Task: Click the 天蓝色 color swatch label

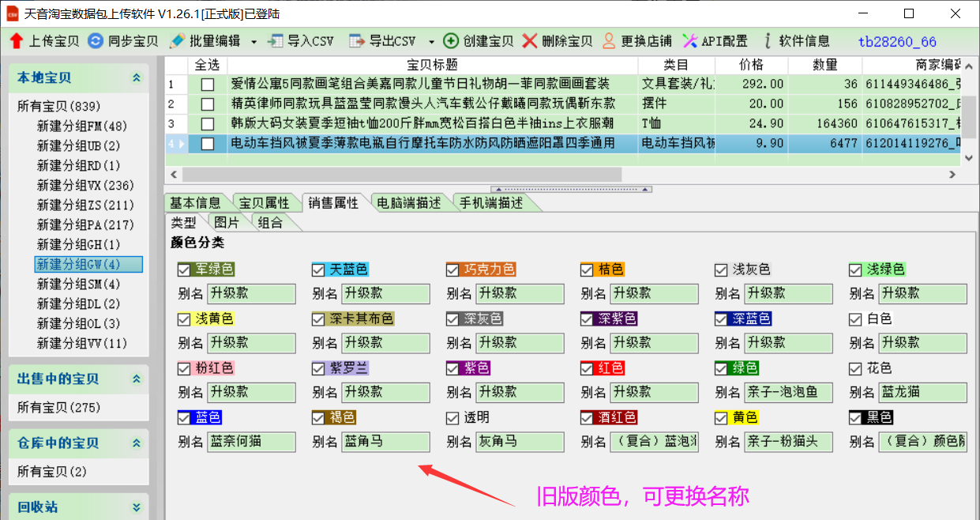Action: 348,270
